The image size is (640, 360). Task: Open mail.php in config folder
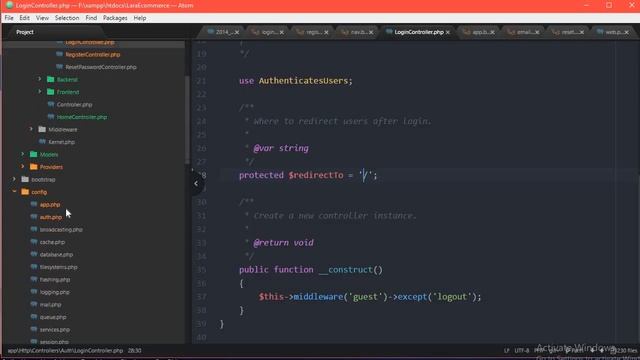(x=51, y=304)
